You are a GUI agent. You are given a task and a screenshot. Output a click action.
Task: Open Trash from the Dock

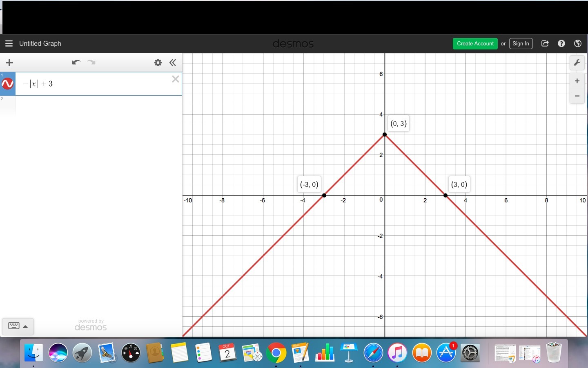pos(554,352)
